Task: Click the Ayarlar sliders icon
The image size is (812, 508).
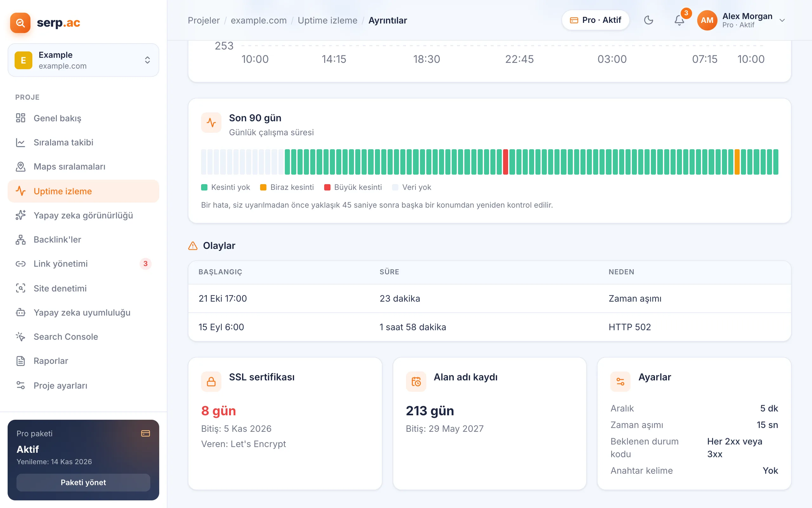Action: (620, 382)
